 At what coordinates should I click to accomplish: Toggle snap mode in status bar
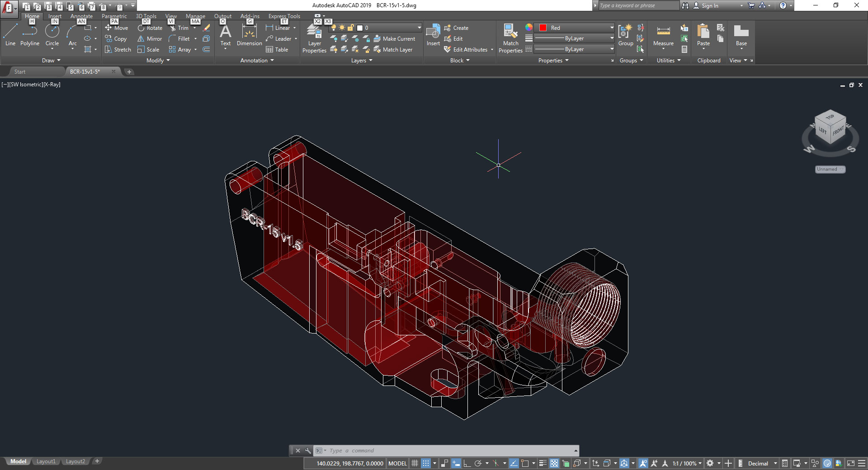click(426, 463)
